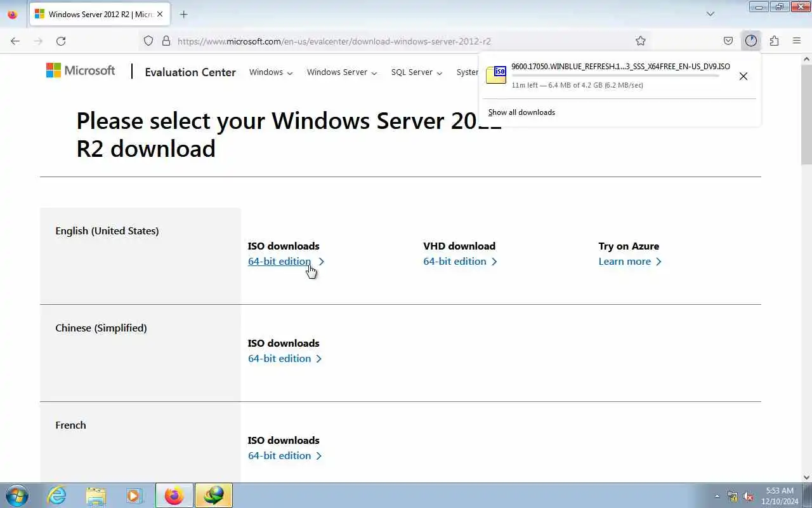The image size is (812, 508).
Task: Click the download progress bar
Action: (615, 76)
